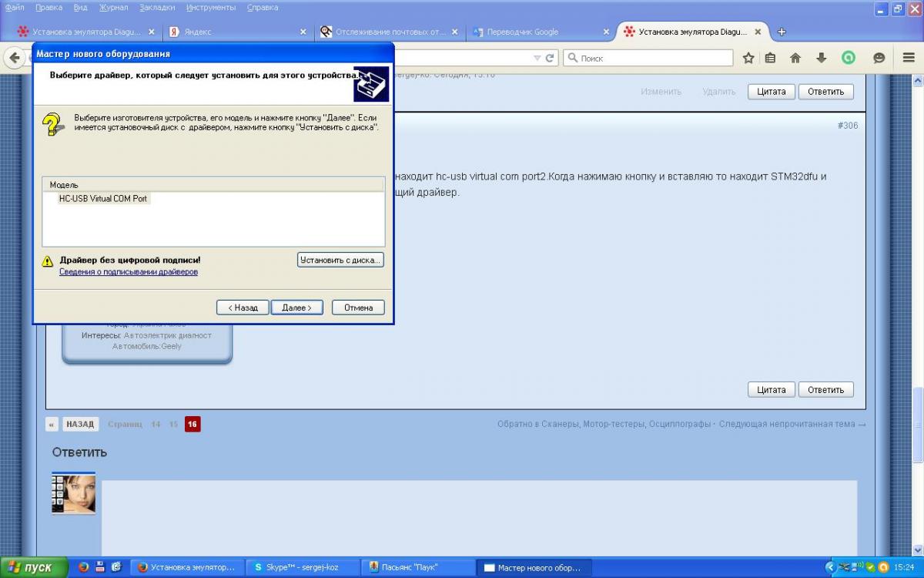Click the clock showing 15:24
The height and width of the screenshot is (578, 924).
click(904, 567)
